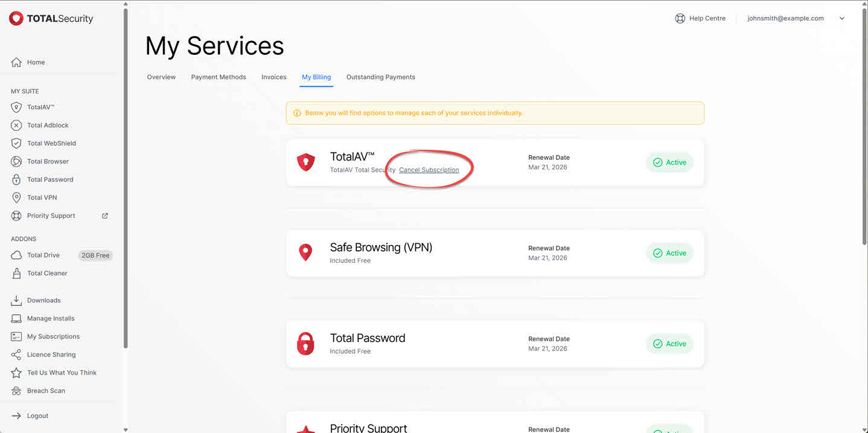Switch to the Invoices tab

click(x=273, y=77)
